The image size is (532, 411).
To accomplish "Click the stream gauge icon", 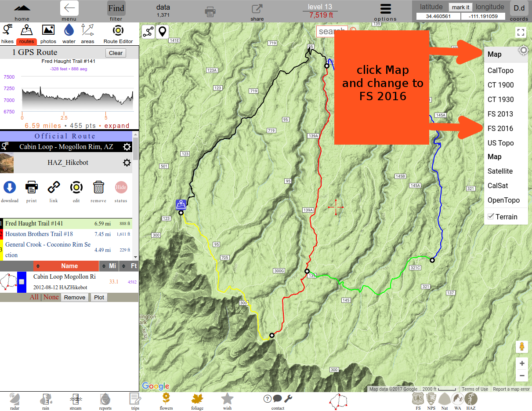I will (x=76, y=399).
